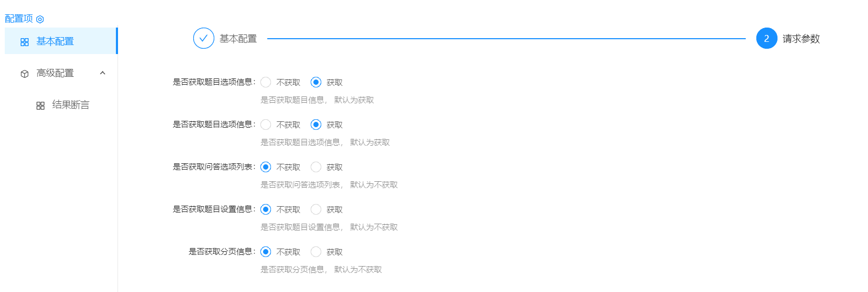The image size is (868, 292).
Task: Select 获取 for 是否获取问答选项列表
Action: tap(316, 167)
